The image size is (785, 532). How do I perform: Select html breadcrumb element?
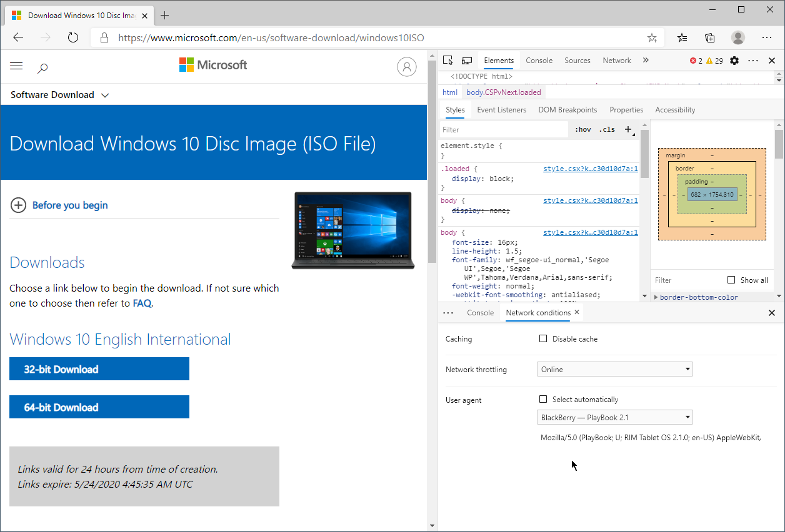coord(450,92)
